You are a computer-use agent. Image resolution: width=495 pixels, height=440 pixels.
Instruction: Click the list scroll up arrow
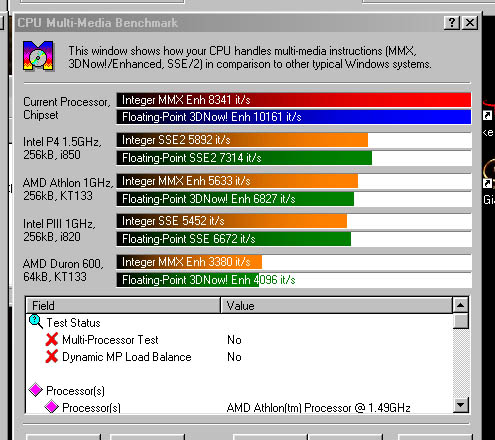pos(461,305)
